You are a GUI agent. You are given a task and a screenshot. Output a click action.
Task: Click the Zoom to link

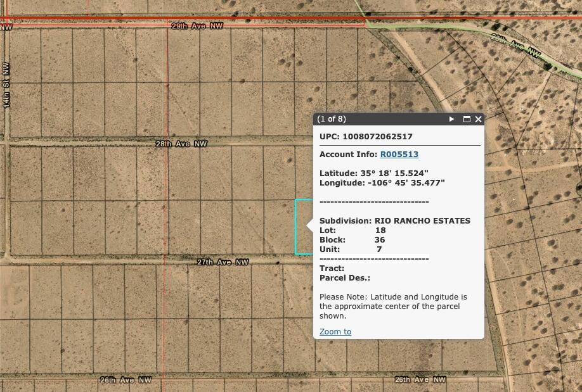(x=335, y=332)
